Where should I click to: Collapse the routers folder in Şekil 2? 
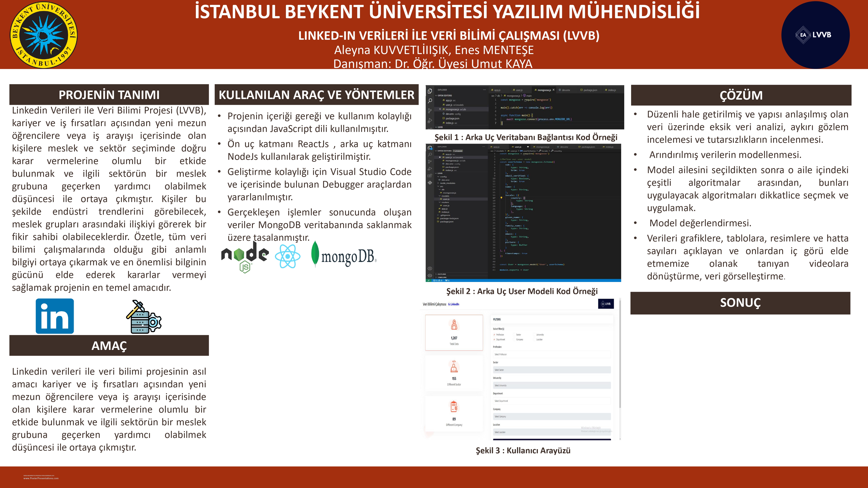[x=444, y=202]
